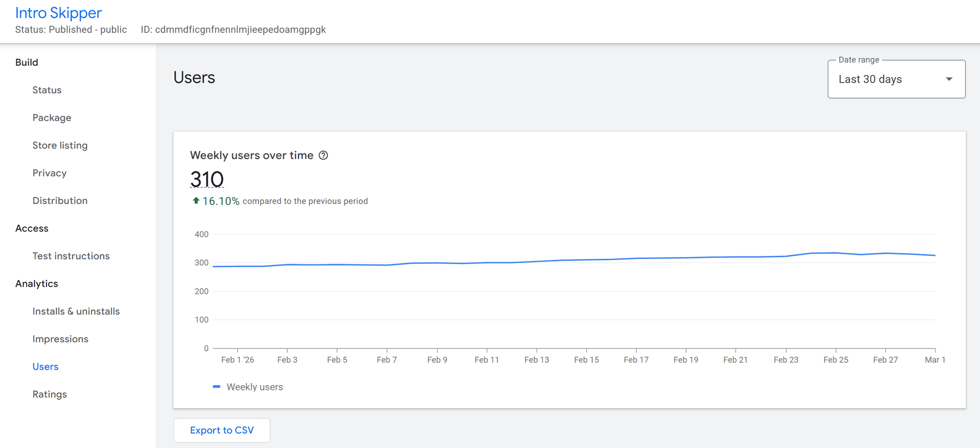Click the Build section header
Image resolution: width=980 pixels, height=448 pixels.
pyautogui.click(x=27, y=62)
